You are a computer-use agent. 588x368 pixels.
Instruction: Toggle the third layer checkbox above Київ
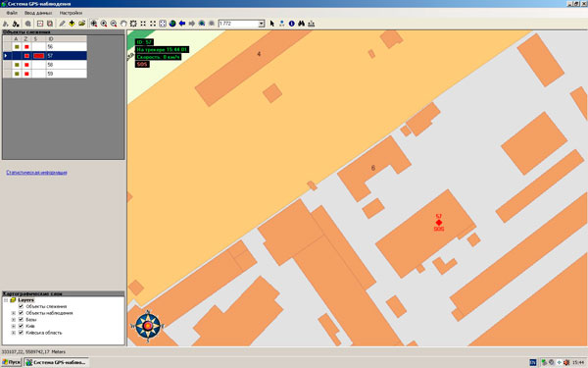pyautogui.click(x=21, y=320)
